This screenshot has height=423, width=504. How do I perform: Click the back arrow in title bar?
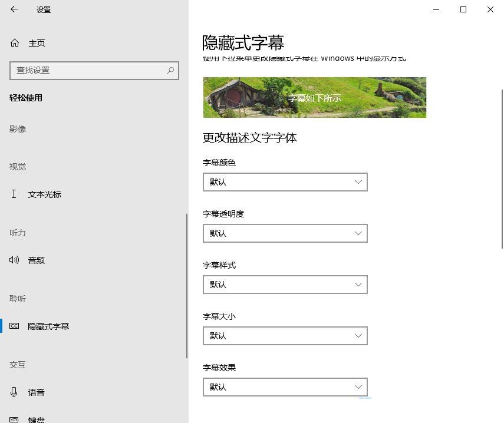click(x=14, y=9)
